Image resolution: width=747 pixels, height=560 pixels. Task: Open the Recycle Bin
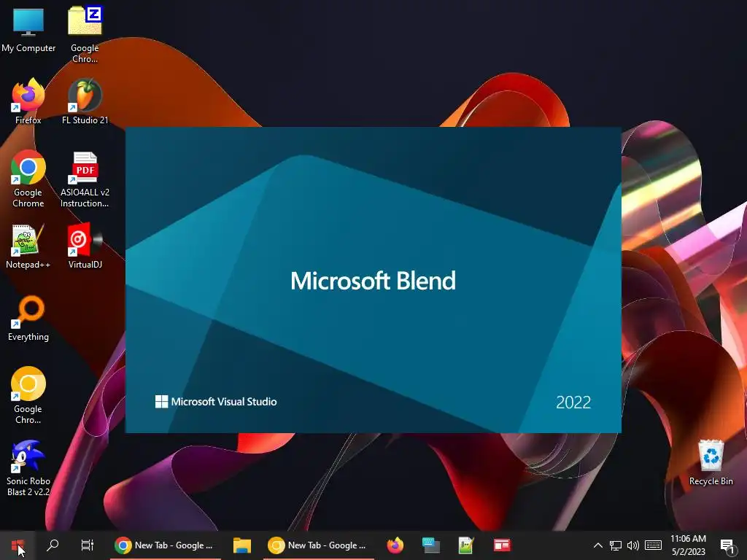711,463
